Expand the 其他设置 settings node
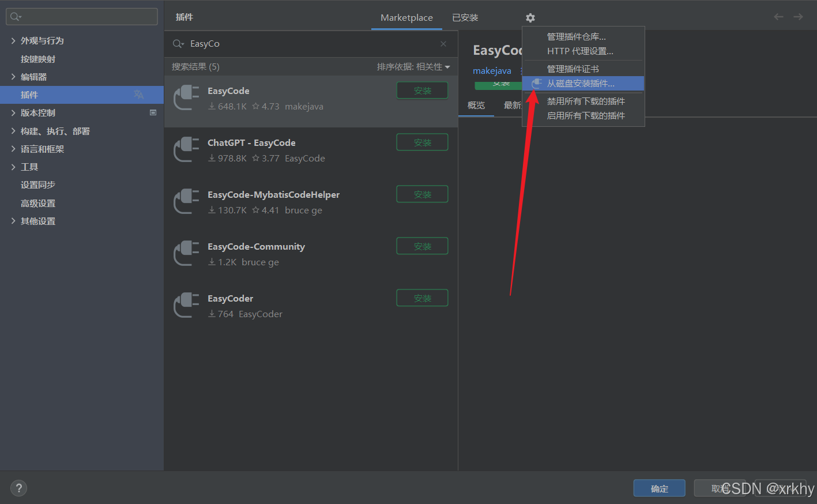 coord(13,221)
